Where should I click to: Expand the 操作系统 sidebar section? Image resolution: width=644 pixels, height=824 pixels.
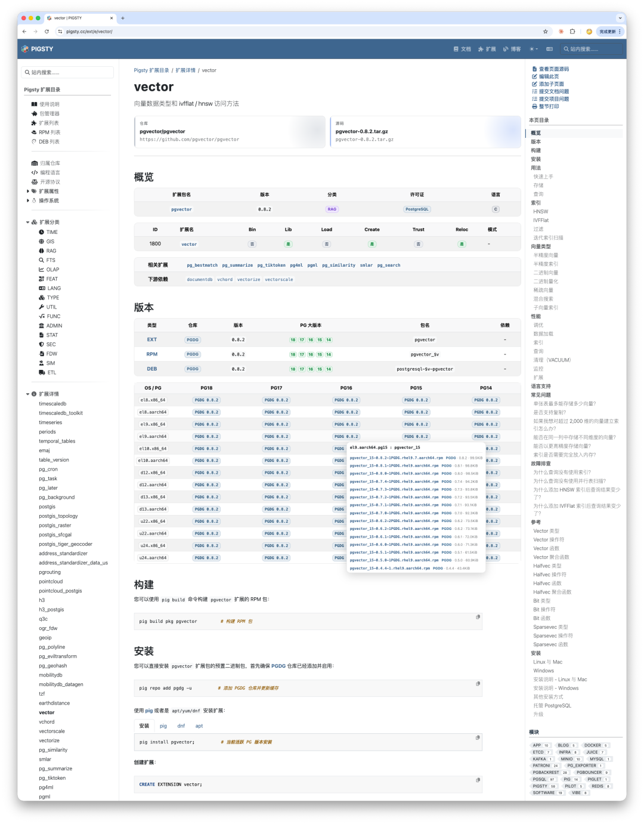pyautogui.click(x=28, y=200)
